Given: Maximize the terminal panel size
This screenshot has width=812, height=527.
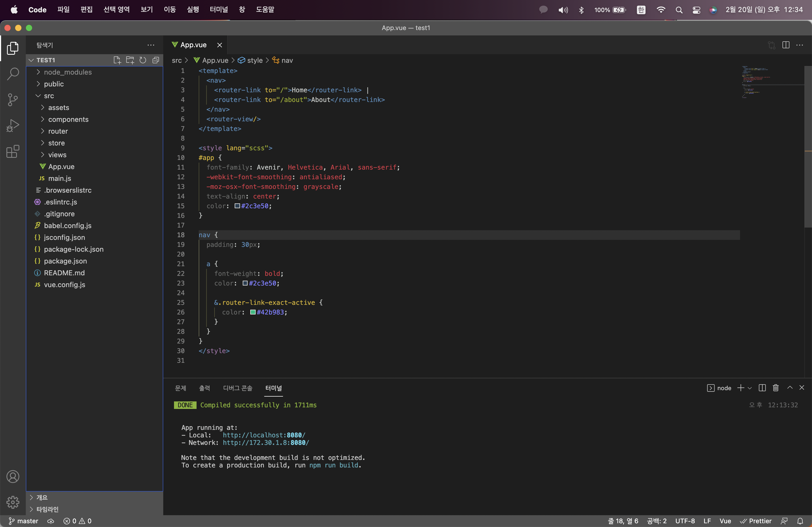Looking at the screenshot, I should point(789,388).
